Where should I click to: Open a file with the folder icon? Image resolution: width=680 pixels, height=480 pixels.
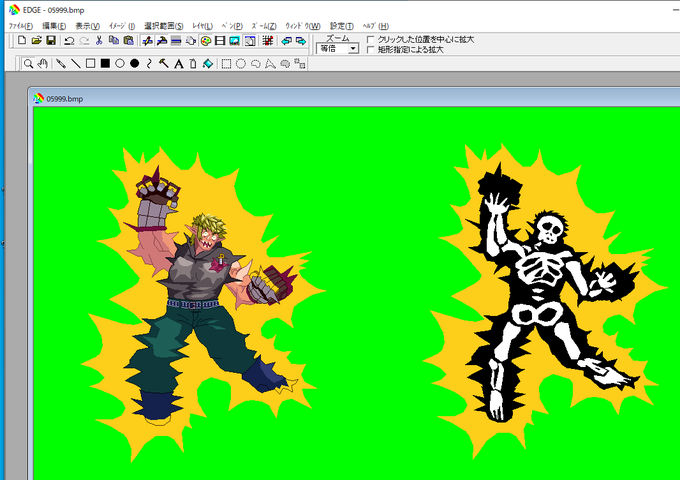36,41
